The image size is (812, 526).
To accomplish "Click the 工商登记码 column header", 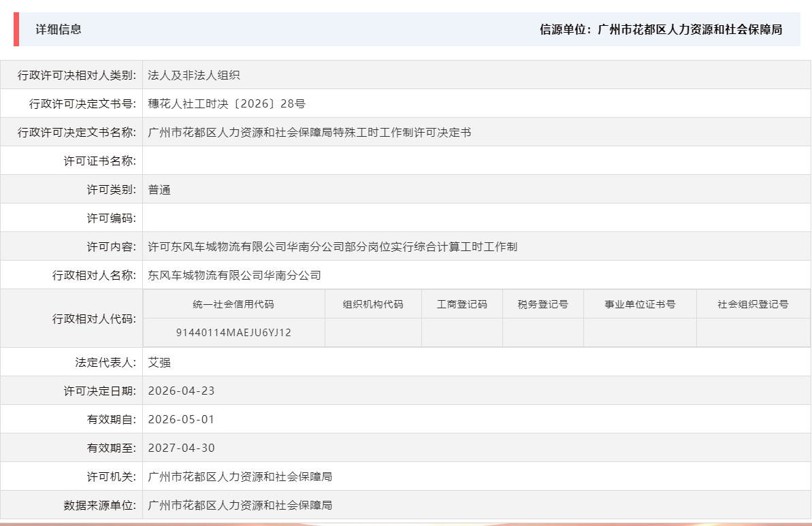I will pos(462,304).
